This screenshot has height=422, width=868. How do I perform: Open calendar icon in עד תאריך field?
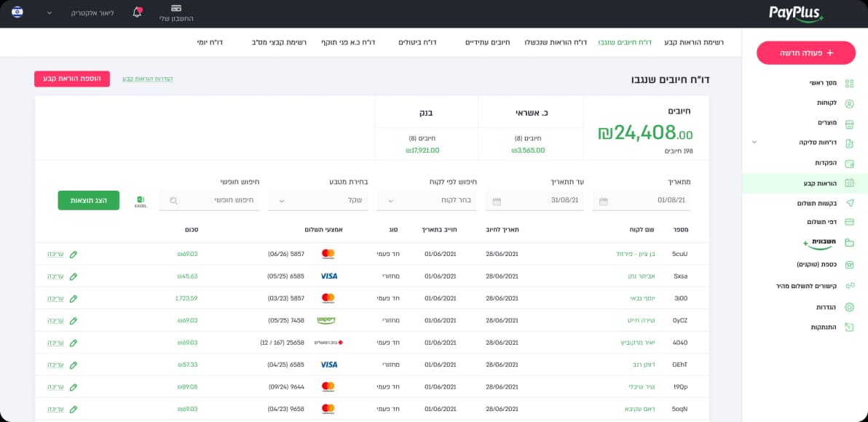point(497,202)
